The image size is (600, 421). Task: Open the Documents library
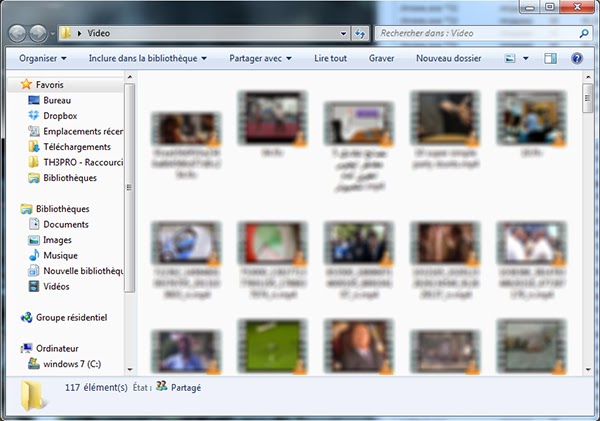point(66,224)
